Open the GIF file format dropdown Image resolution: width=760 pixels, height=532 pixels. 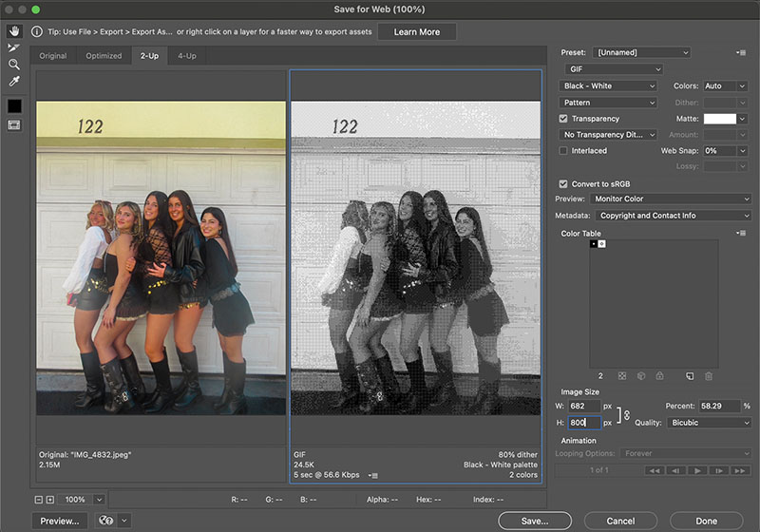[x=613, y=69]
